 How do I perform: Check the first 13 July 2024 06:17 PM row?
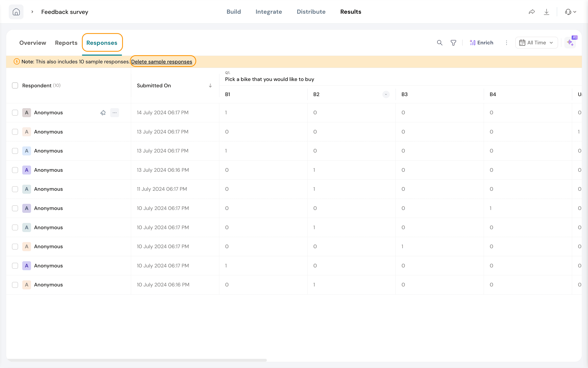tap(15, 132)
